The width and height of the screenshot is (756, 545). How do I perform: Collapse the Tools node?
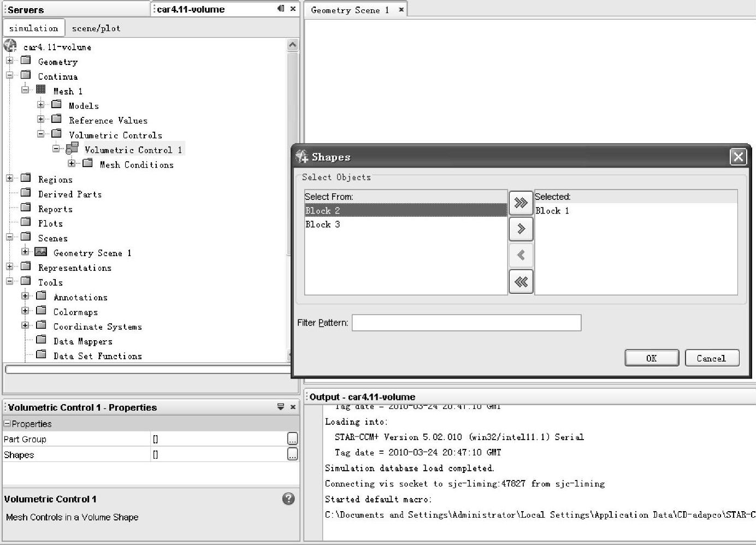[10, 281]
